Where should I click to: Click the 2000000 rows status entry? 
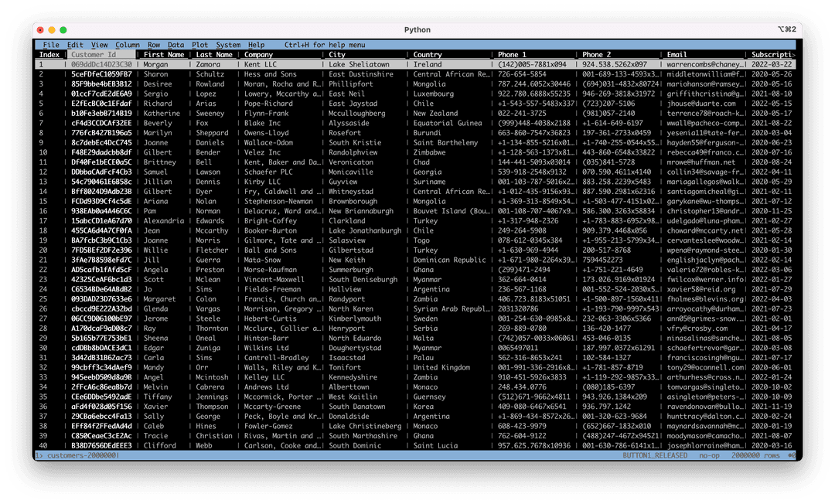tap(755, 455)
